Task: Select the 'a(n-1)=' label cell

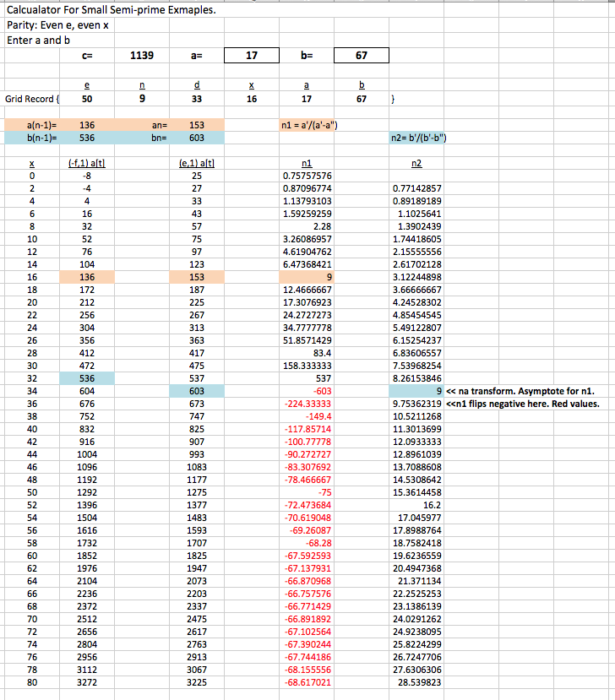Action: (32, 125)
